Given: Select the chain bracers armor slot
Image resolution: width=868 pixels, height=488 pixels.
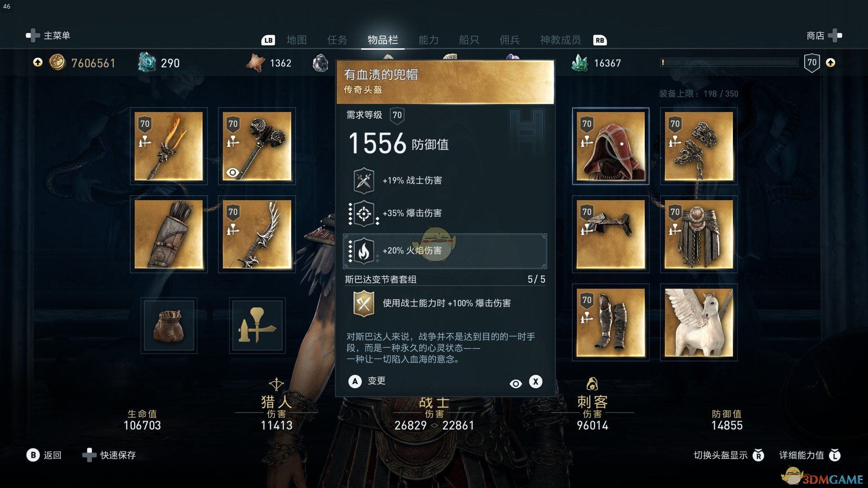Looking at the screenshot, I should pos(698,146).
